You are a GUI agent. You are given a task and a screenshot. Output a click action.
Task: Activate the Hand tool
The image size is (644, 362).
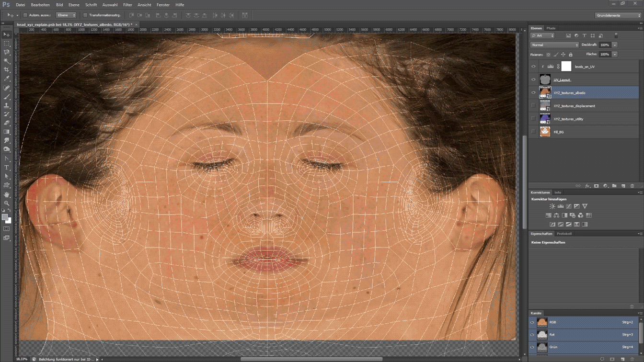tap(7, 194)
